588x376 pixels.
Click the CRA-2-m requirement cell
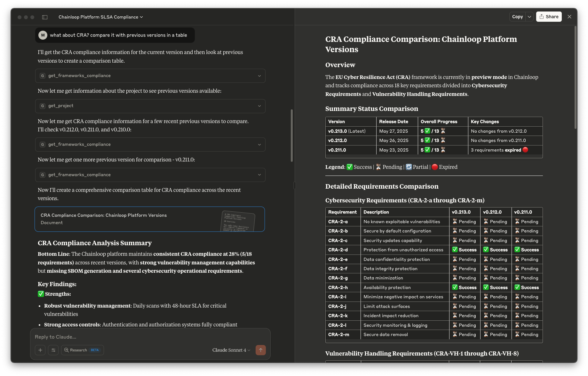[343, 334]
